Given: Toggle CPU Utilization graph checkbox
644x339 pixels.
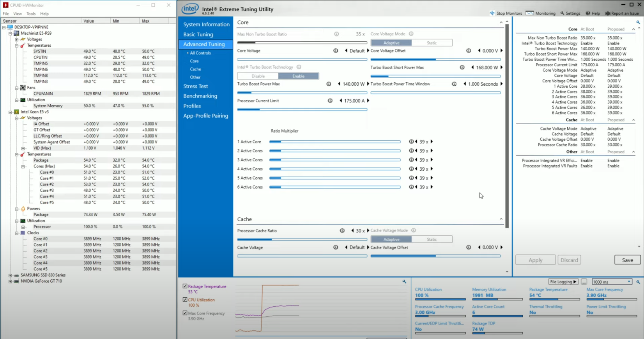Looking at the screenshot, I should [185, 300].
